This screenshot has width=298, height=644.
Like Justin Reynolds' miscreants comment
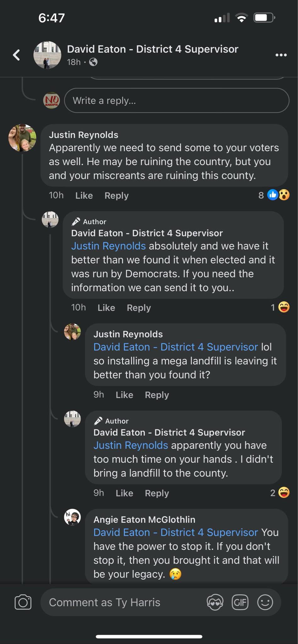tap(84, 196)
